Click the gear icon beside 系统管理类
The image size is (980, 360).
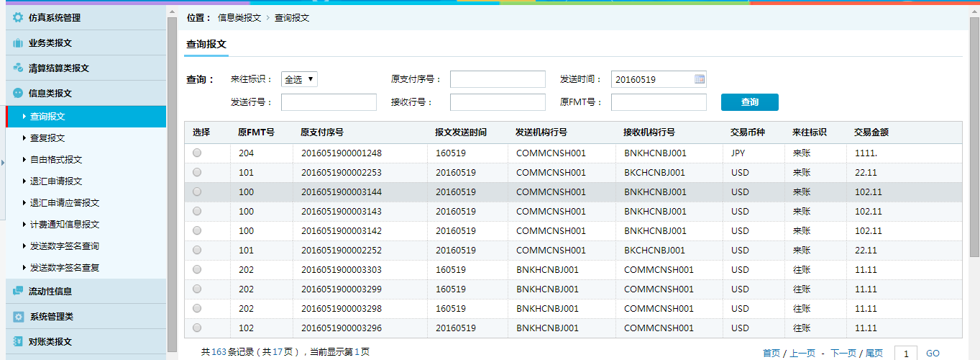[x=18, y=317]
